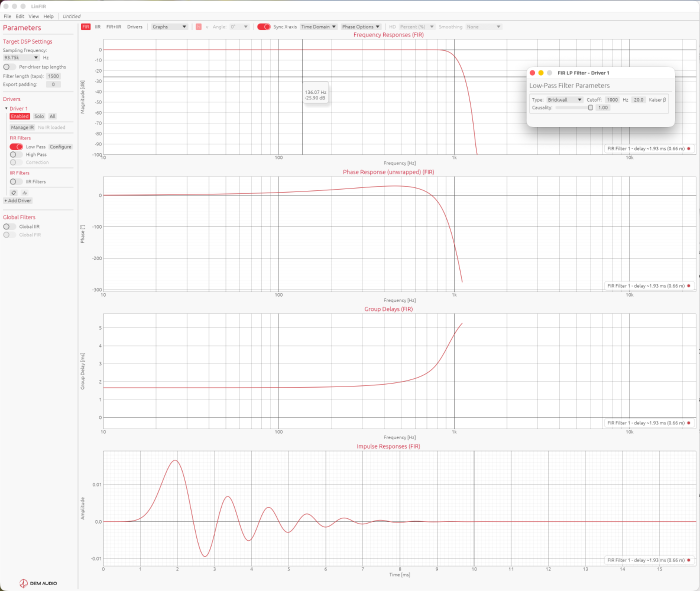
Task: Toggle the Global FIR switch
Action: pos(9,234)
